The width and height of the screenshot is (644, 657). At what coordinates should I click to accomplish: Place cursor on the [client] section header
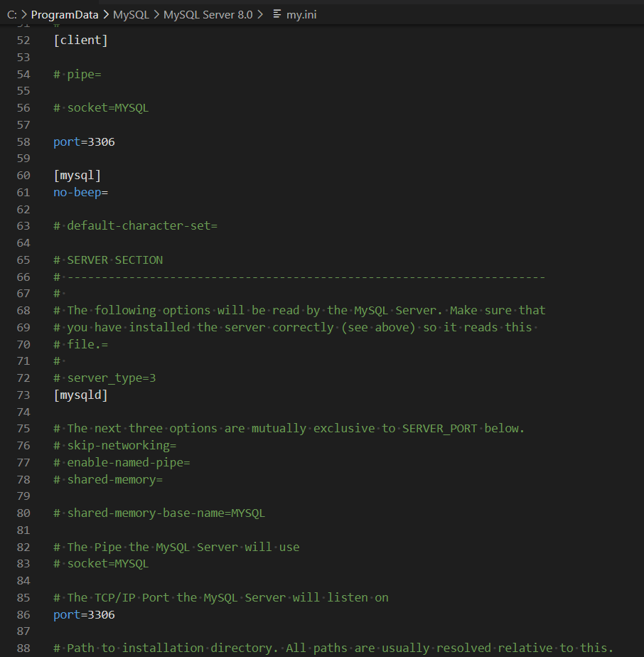pyautogui.click(x=80, y=40)
